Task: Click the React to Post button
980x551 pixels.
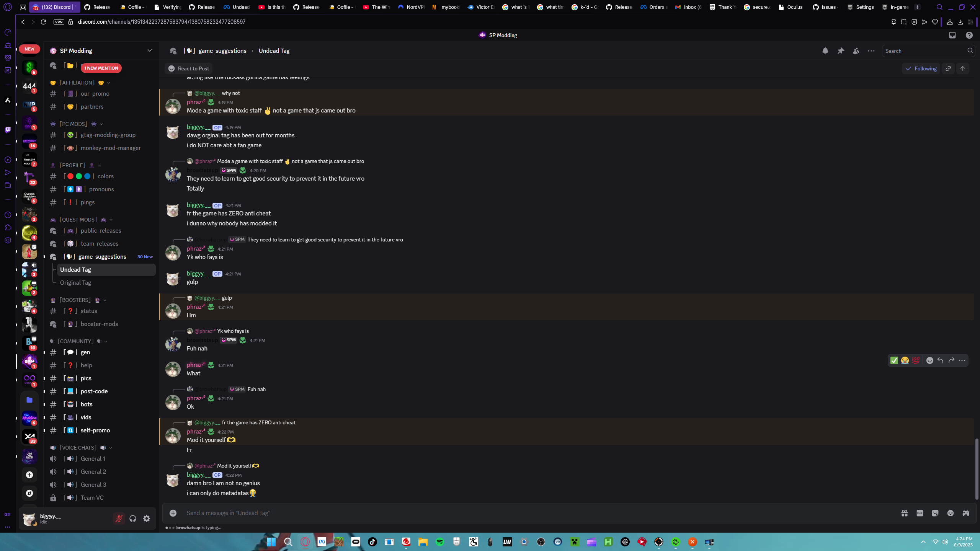Action: click(x=189, y=68)
